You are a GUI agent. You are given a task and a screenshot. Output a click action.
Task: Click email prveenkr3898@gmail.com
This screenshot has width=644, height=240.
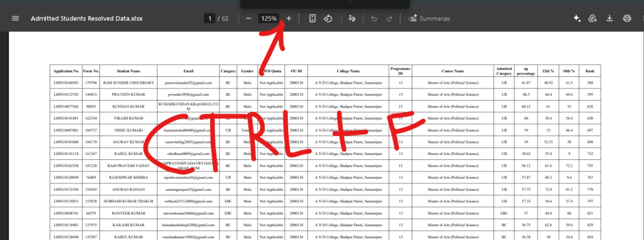(x=189, y=94)
